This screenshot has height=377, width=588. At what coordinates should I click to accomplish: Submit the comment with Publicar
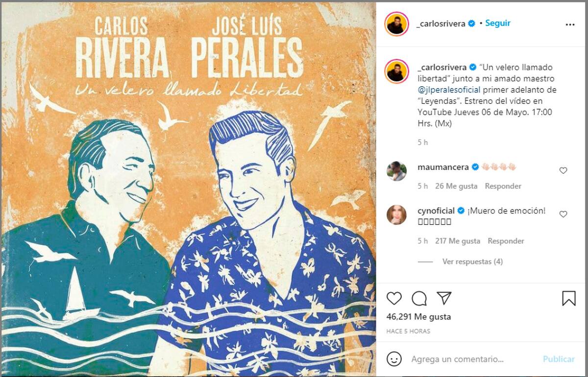[559, 359]
